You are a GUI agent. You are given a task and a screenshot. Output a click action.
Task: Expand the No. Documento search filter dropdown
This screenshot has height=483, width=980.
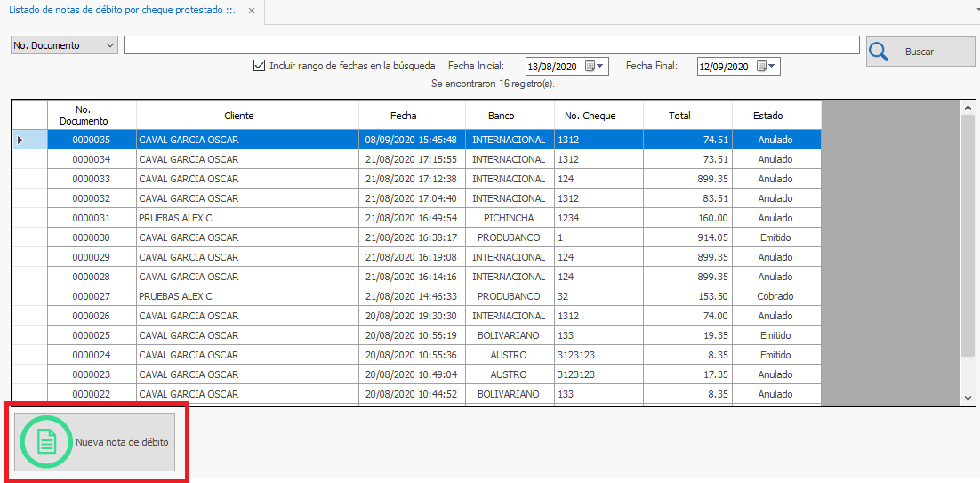[x=110, y=45]
